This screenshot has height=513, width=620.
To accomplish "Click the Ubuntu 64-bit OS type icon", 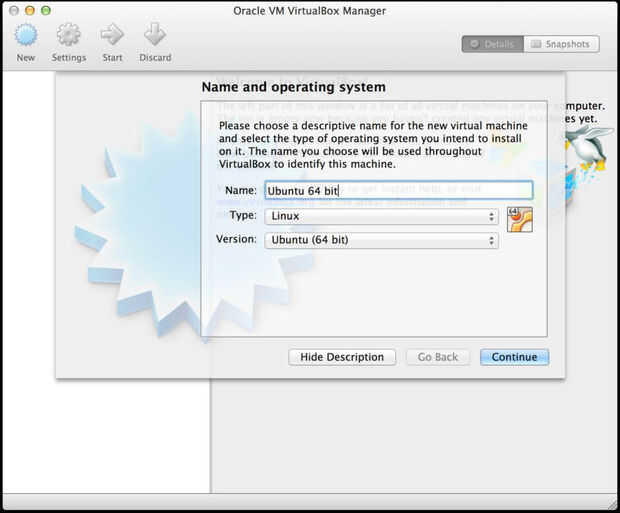I will [x=520, y=219].
